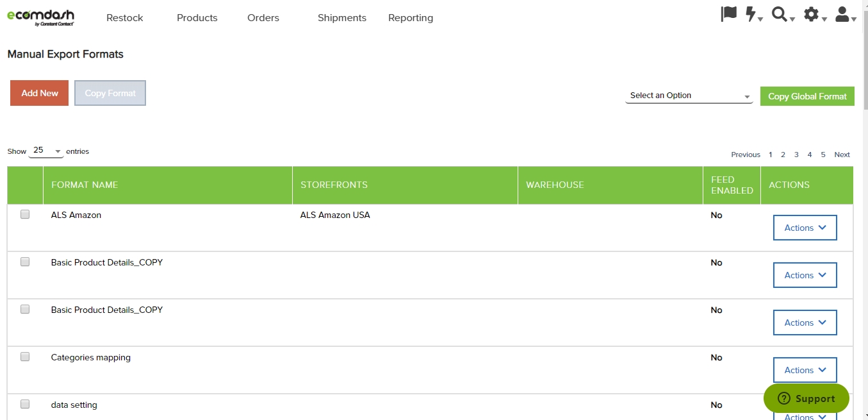
Task: Open the lightning bolt quick actions menu
Action: 753,15
